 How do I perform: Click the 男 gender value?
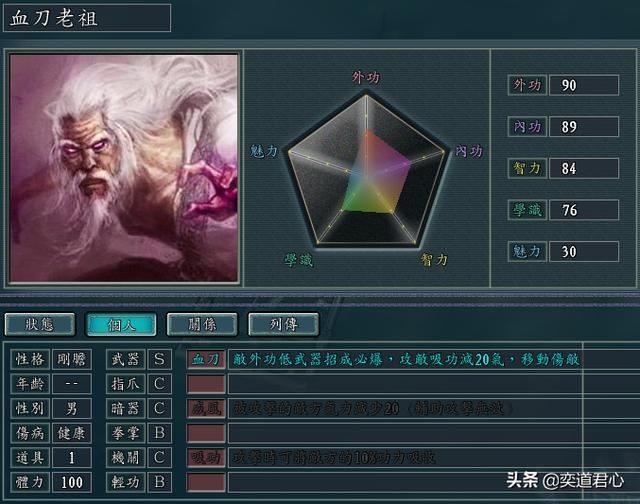pyautogui.click(x=72, y=408)
